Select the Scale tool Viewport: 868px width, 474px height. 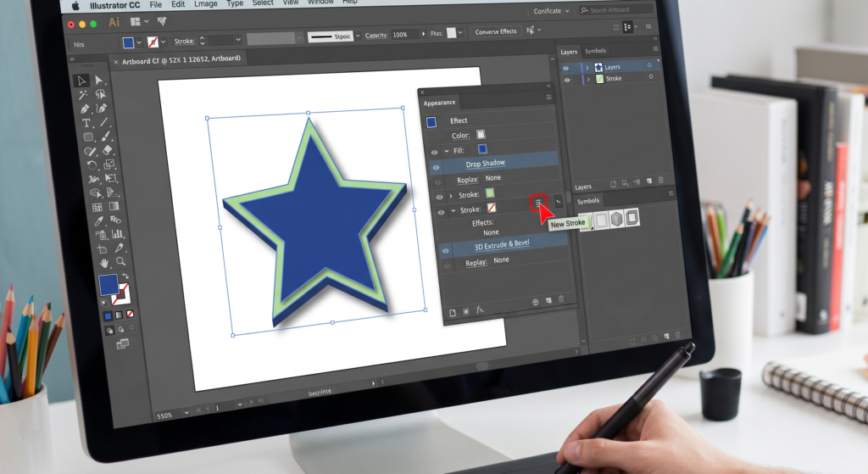point(109,164)
